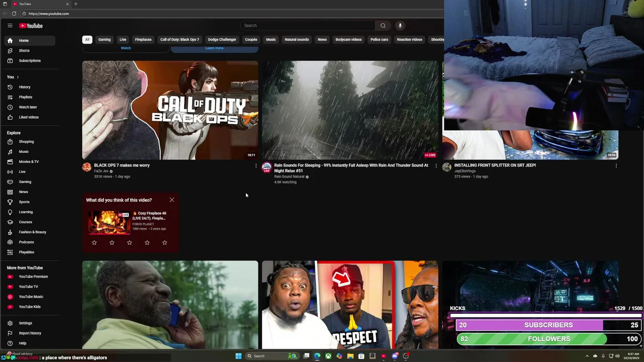644x362 pixels.
Task: Open Report history
Action: 30,333
